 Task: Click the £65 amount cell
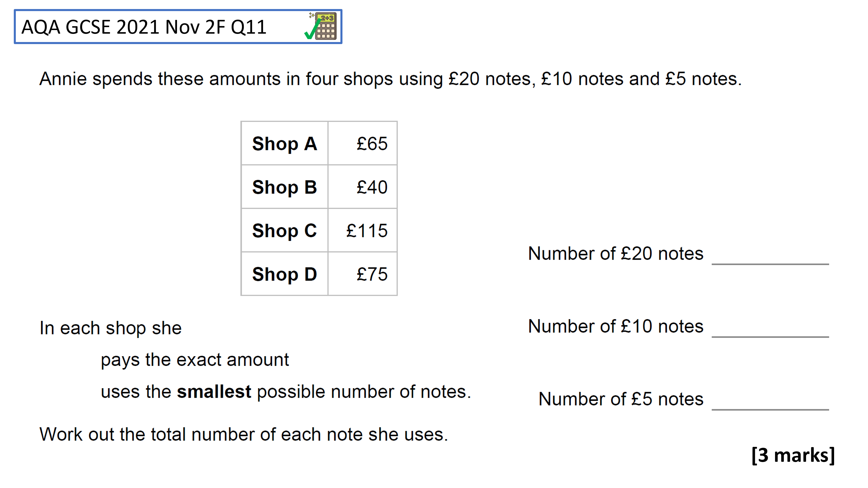(x=363, y=143)
